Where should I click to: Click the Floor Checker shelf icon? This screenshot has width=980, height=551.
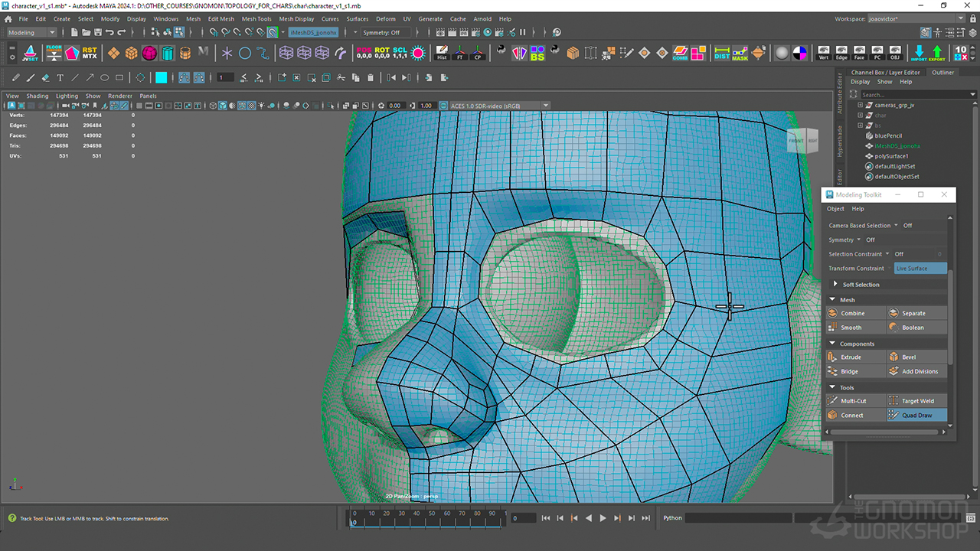(54, 53)
